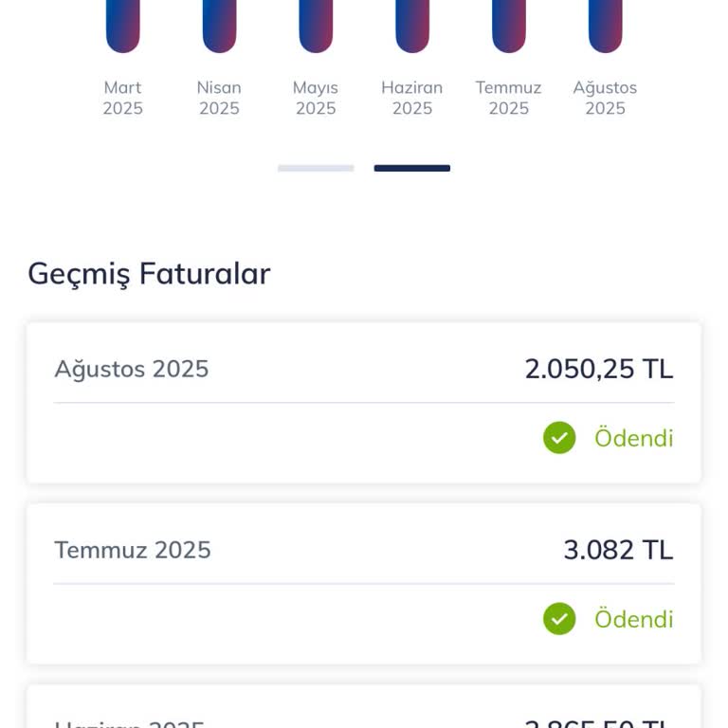The width and height of the screenshot is (728, 728).
Task: Tap the active dark page indicator
Action: coord(411,169)
